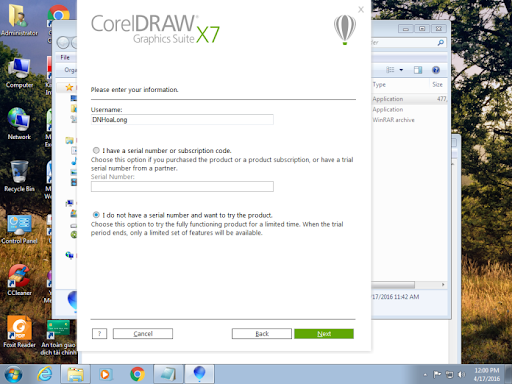
Task: Open Windows Media Player taskbar icon
Action: tap(105, 374)
